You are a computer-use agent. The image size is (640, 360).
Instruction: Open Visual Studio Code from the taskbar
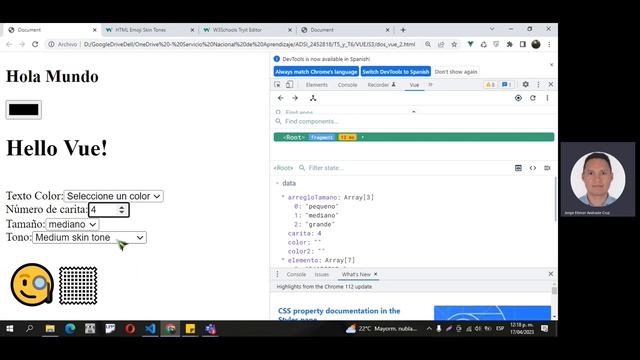(150, 329)
